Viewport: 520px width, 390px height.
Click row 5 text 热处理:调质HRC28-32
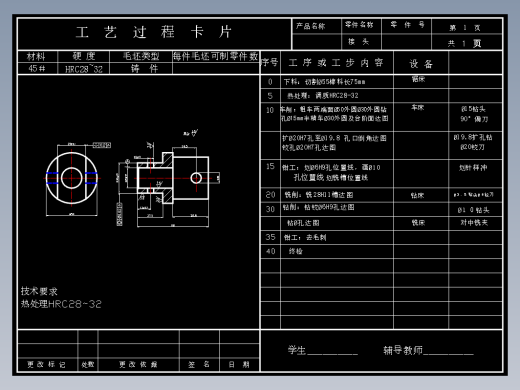tap(323, 96)
